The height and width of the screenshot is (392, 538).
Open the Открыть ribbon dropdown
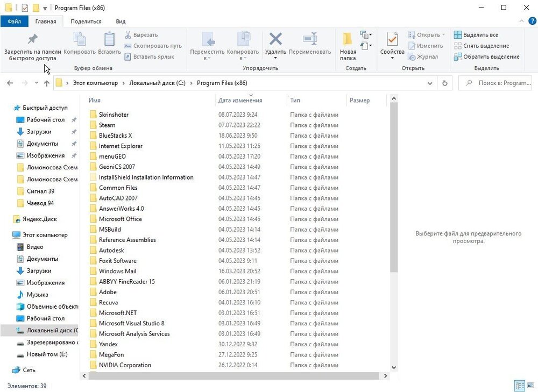pyautogui.click(x=427, y=34)
